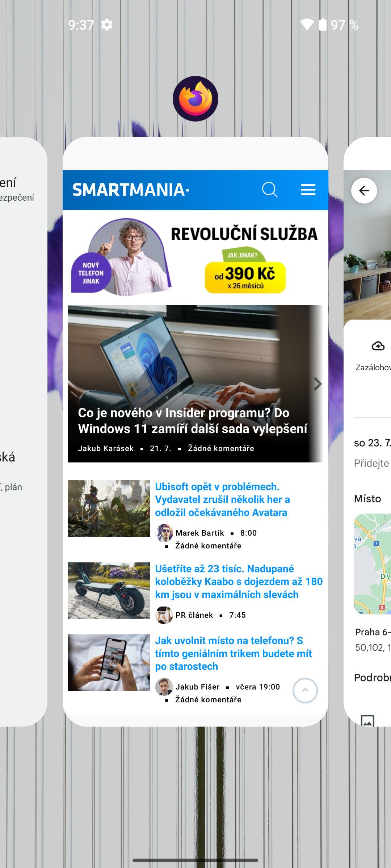Click the scroll-to-top circle button
The width and height of the screenshot is (391, 868).
point(305,690)
